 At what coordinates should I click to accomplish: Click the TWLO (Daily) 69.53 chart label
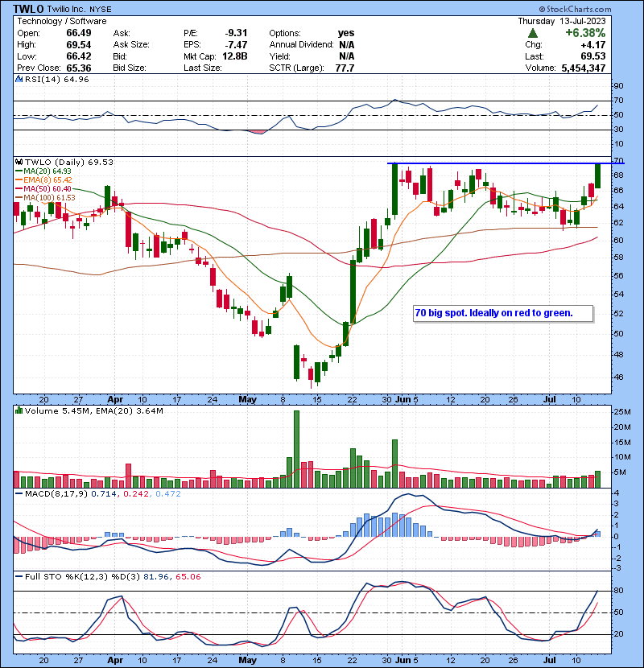69,162
